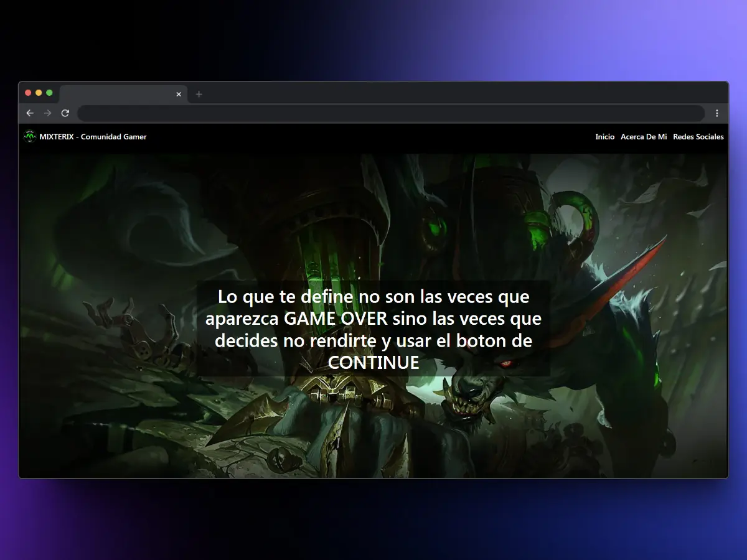Close the current browser tab
The height and width of the screenshot is (560, 747).
pyautogui.click(x=179, y=95)
